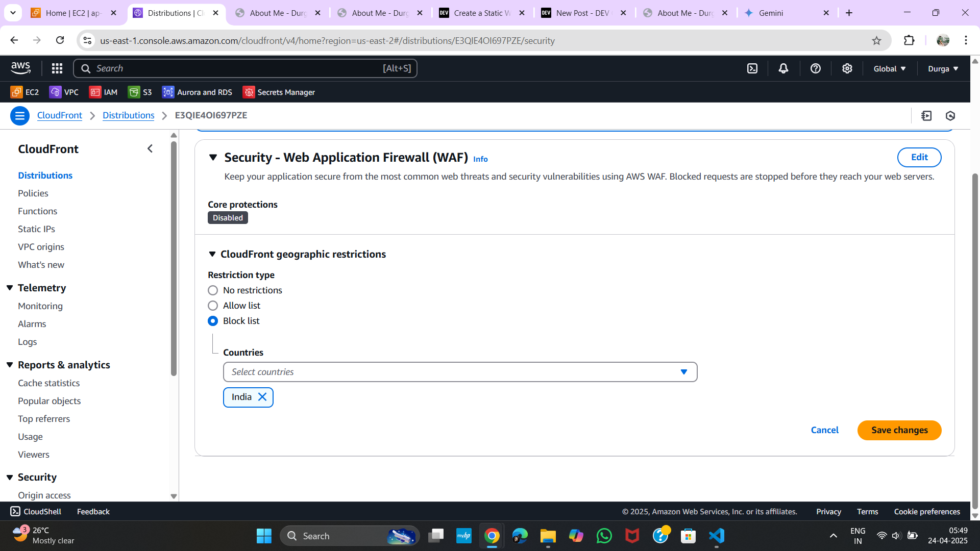Open the notifications bell
Image resolution: width=980 pixels, height=551 pixels.
783,68
